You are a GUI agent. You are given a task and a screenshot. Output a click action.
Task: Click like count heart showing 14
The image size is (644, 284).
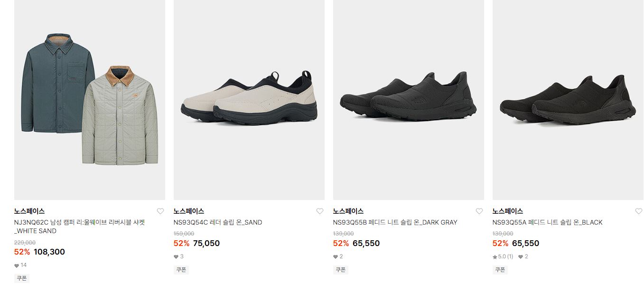(x=17, y=265)
